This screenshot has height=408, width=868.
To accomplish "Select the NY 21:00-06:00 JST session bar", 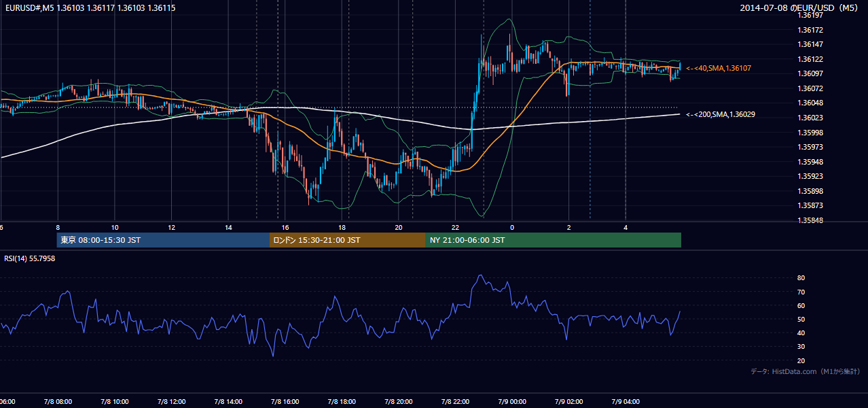I will pos(553,240).
